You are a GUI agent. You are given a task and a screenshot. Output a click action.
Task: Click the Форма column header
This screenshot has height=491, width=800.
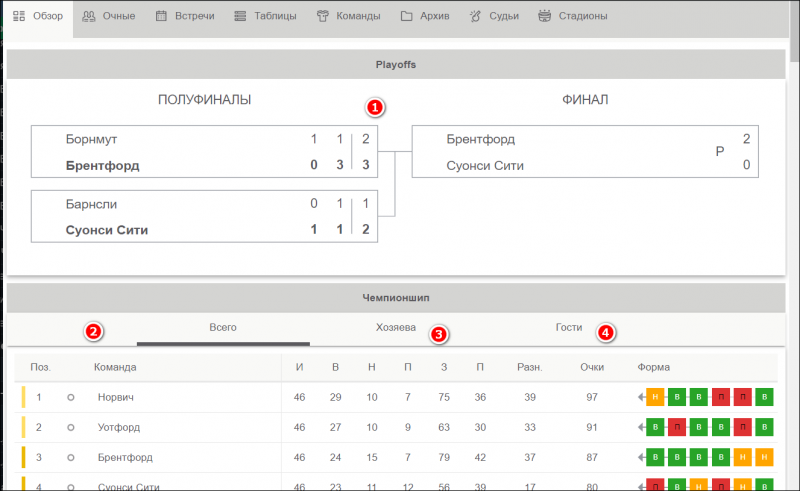click(x=654, y=367)
